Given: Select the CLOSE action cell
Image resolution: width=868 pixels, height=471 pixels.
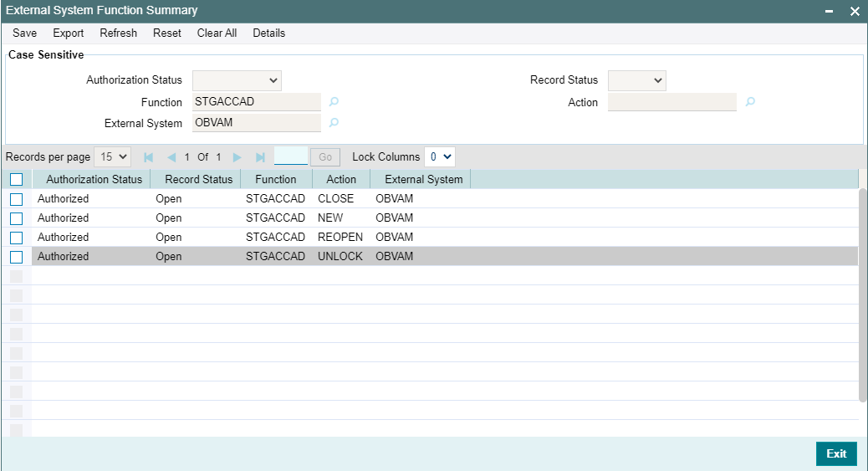Looking at the screenshot, I should click(335, 198).
